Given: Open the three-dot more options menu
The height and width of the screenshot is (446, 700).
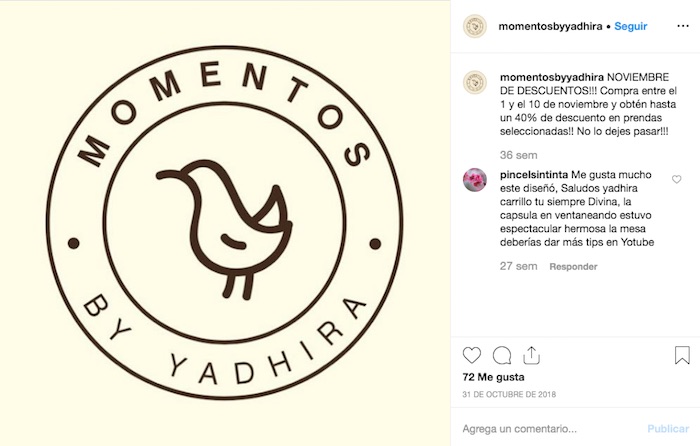Looking at the screenshot, I should click(683, 26).
